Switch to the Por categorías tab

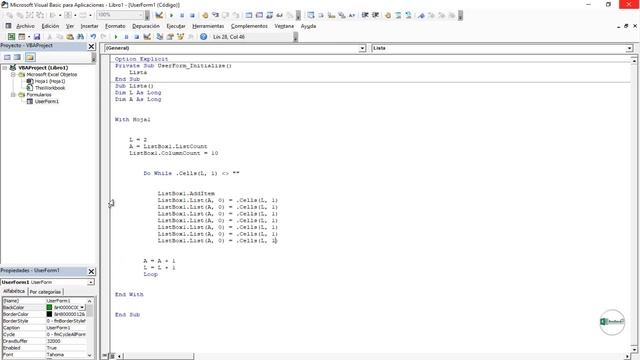[x=45, y=292]
